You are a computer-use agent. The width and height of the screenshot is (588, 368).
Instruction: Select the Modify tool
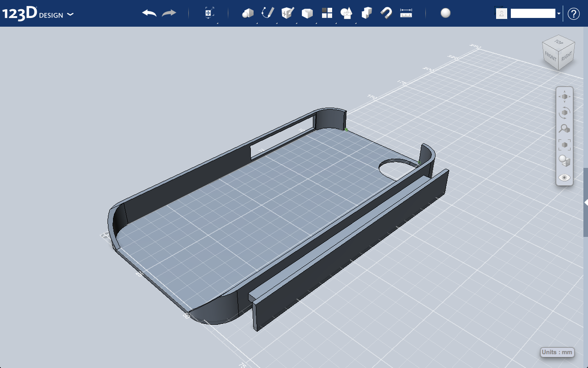[307, 13]
